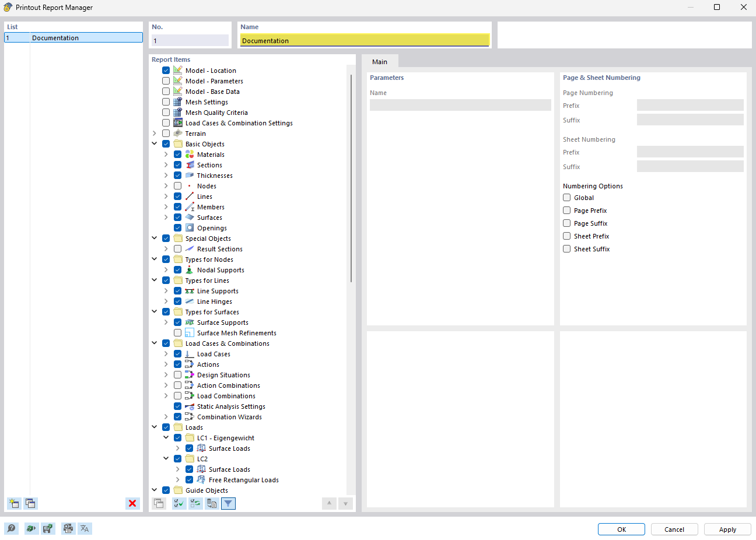Click the Materials colored balls icon

point(190,155)
